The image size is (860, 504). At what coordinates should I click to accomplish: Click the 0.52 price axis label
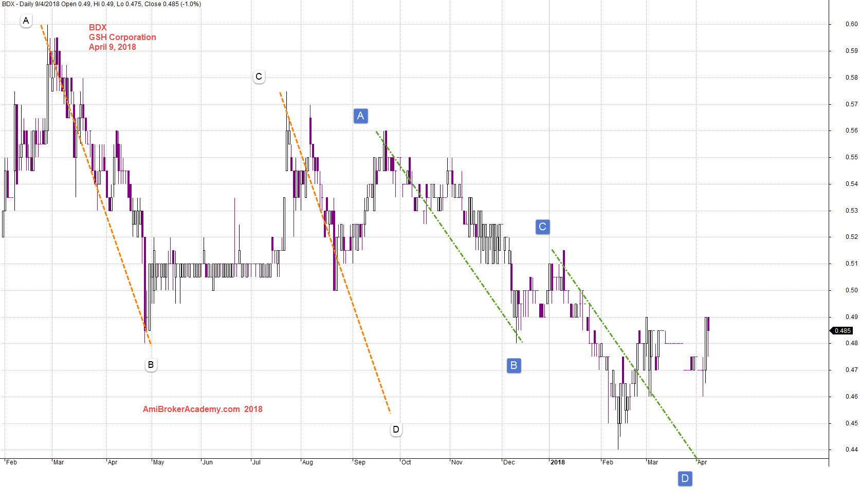click(x=851, y=237)
